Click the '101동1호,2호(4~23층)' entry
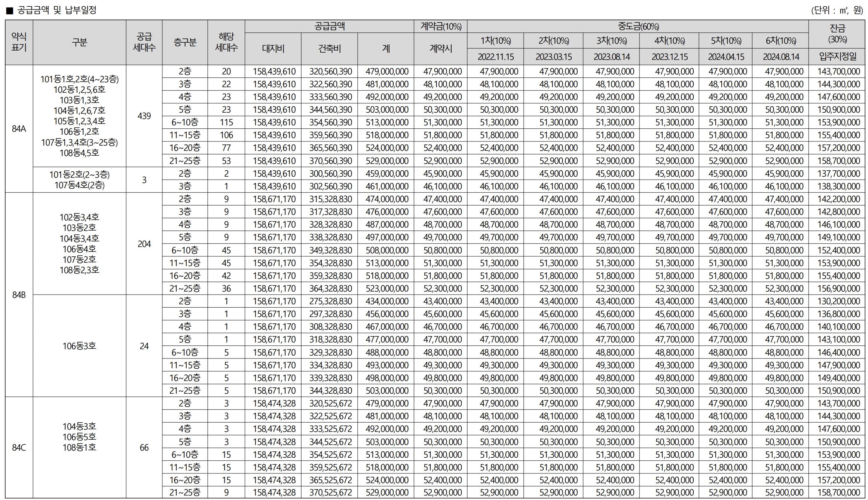Viewport: 868px width, 500px height. 79,79
